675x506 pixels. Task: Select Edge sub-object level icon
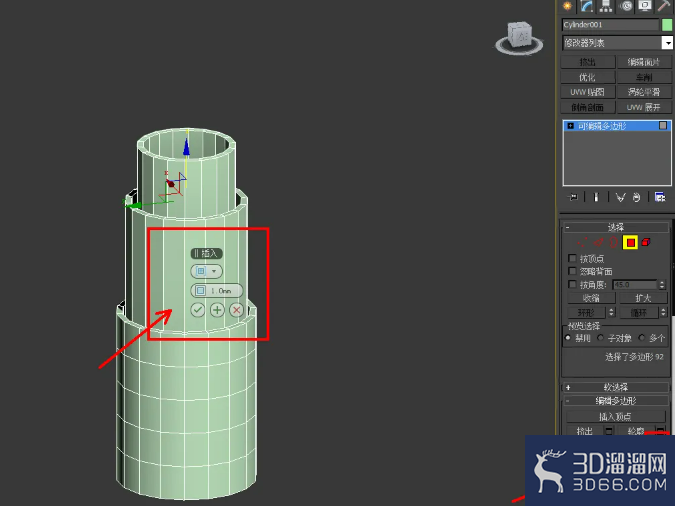tap(598, 242)
